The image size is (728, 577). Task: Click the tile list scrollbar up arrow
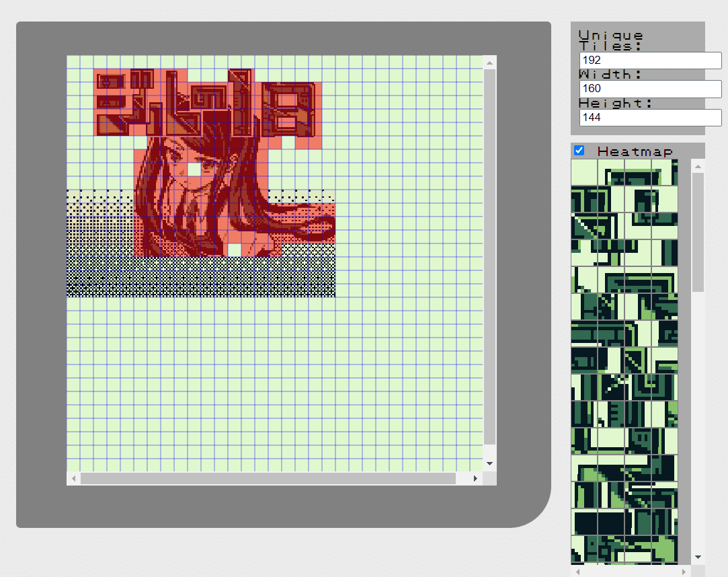[698, 166]
